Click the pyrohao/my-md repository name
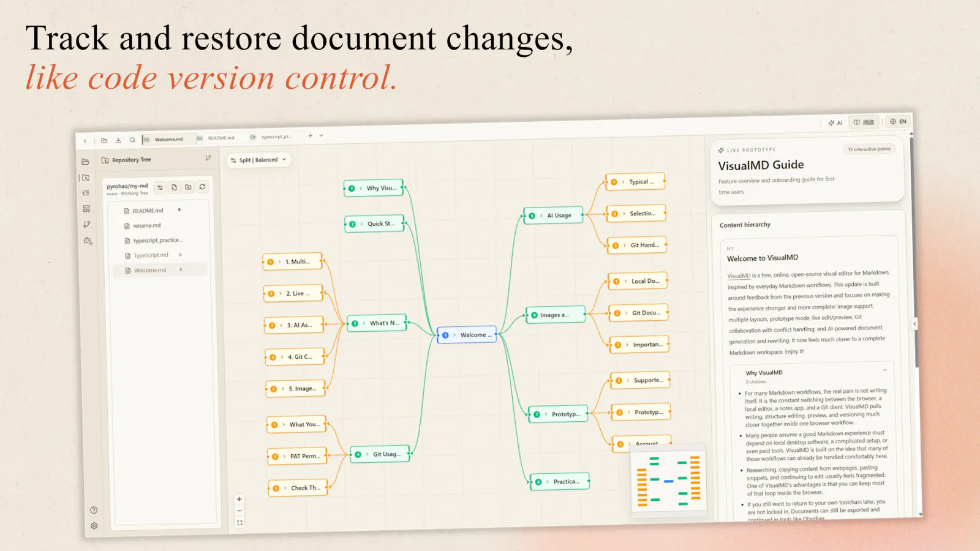The width and height of the screenshot is (980, 551). (x=127, y=186)
